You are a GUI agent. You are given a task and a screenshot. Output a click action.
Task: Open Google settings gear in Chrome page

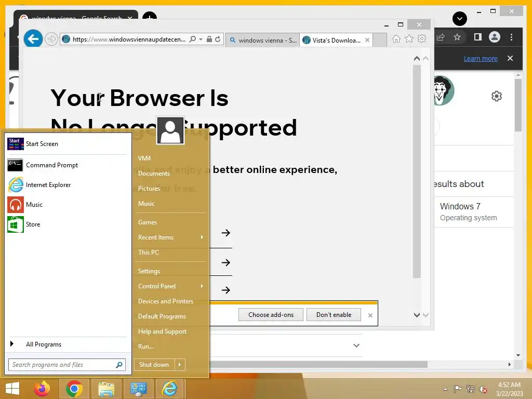pos(496,96)
